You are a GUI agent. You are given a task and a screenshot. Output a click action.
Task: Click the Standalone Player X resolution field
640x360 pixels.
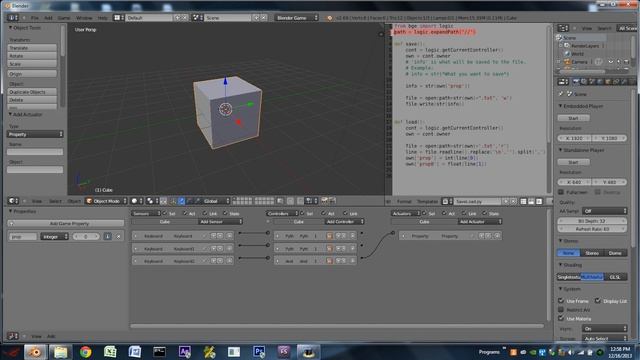574,182
